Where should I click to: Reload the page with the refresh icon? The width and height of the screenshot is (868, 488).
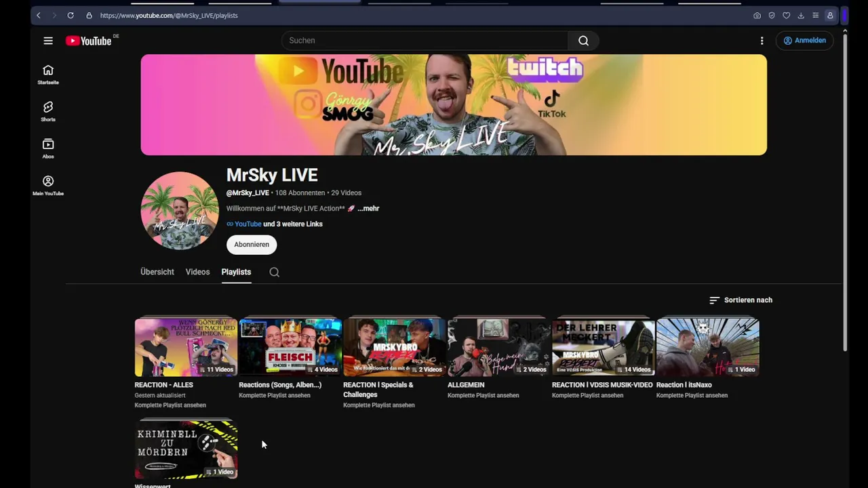[71, 15]
